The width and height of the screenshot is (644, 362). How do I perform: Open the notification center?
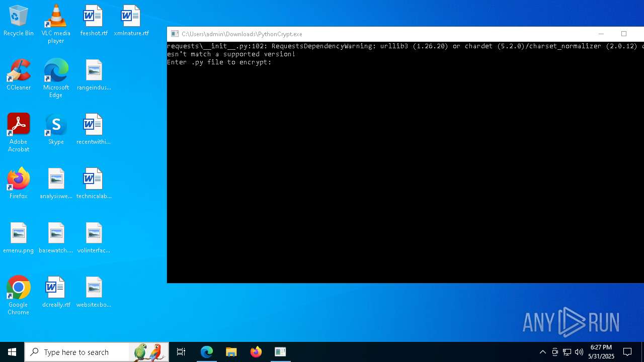point(627,352)
